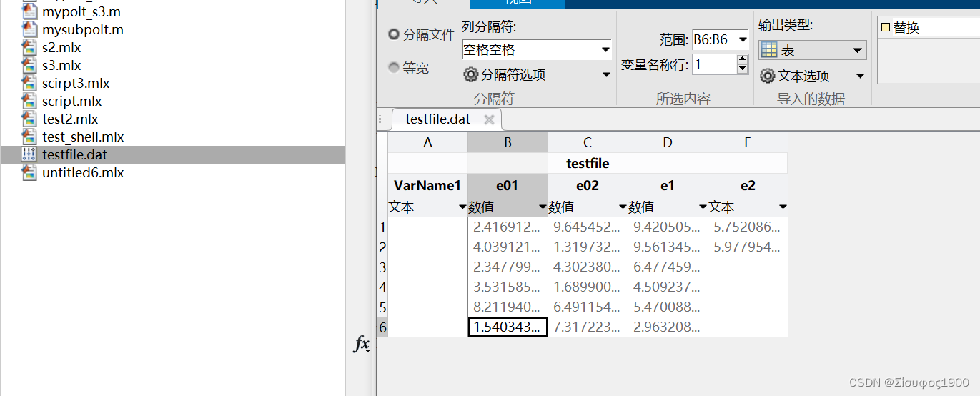Click the e02 variable name cell
Image resolution: width=980 pixels, height=396 pixels.
pyautogui.click(x=588, y=186)
